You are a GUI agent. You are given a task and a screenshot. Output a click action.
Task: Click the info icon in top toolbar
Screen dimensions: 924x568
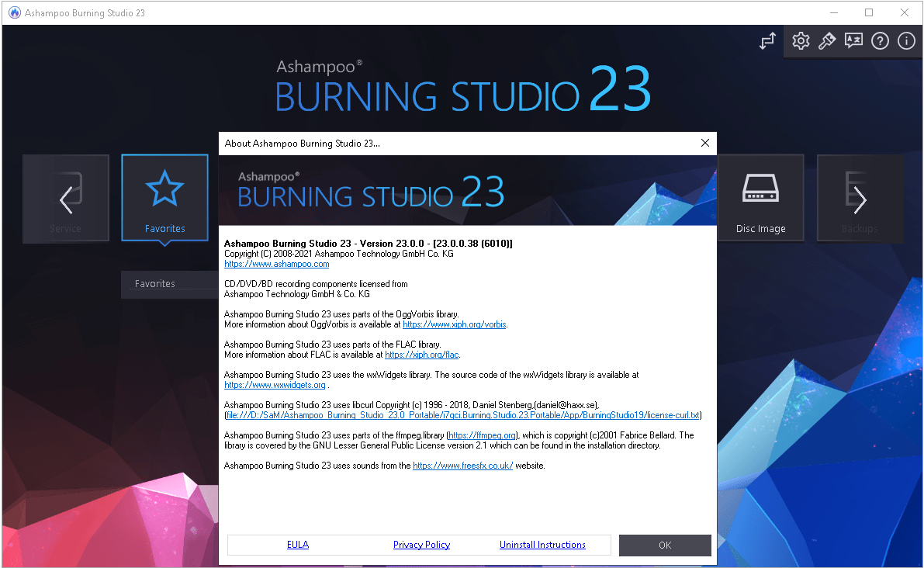coord(906,40)
